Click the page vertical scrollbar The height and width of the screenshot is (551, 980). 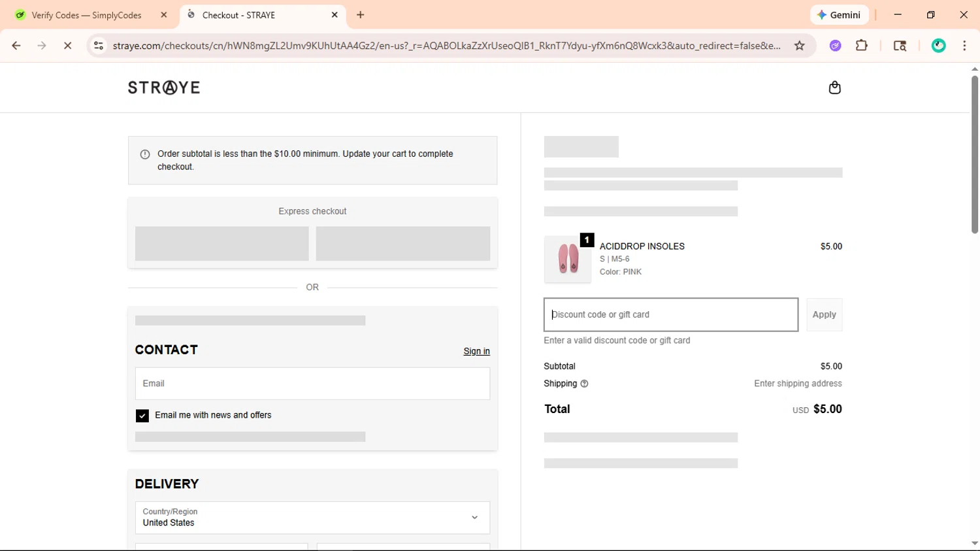974,154
